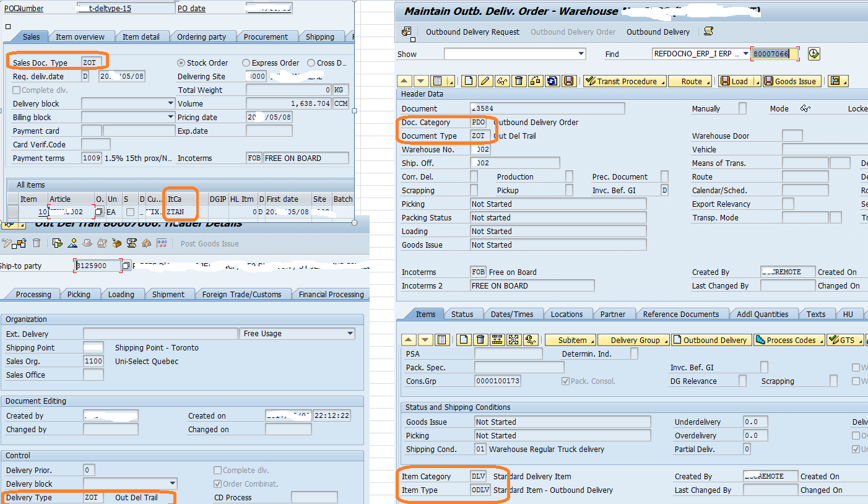Click the Ship-to party input field
868x504 pixels.
97,266
